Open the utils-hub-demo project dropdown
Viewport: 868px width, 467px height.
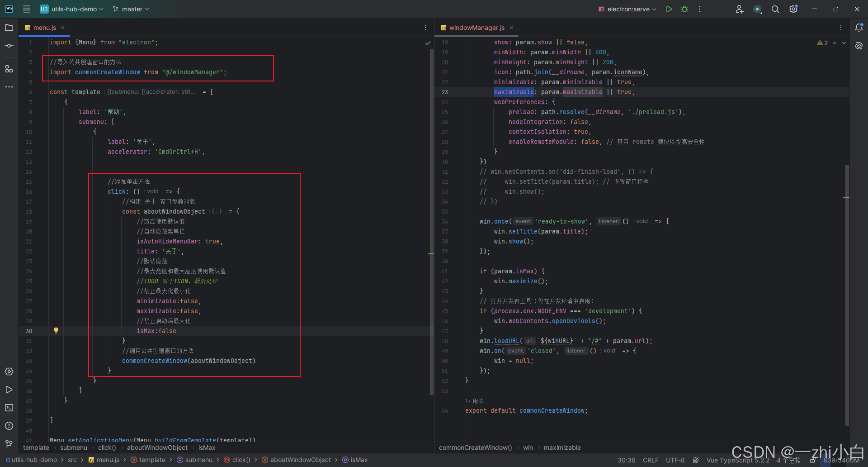click(x=72, y=9)
